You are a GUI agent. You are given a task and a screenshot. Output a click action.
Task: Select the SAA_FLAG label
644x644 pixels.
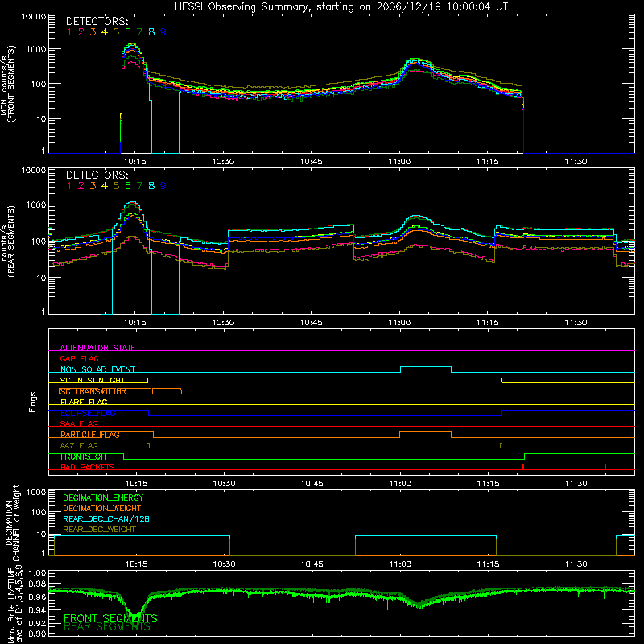[79, 424]
